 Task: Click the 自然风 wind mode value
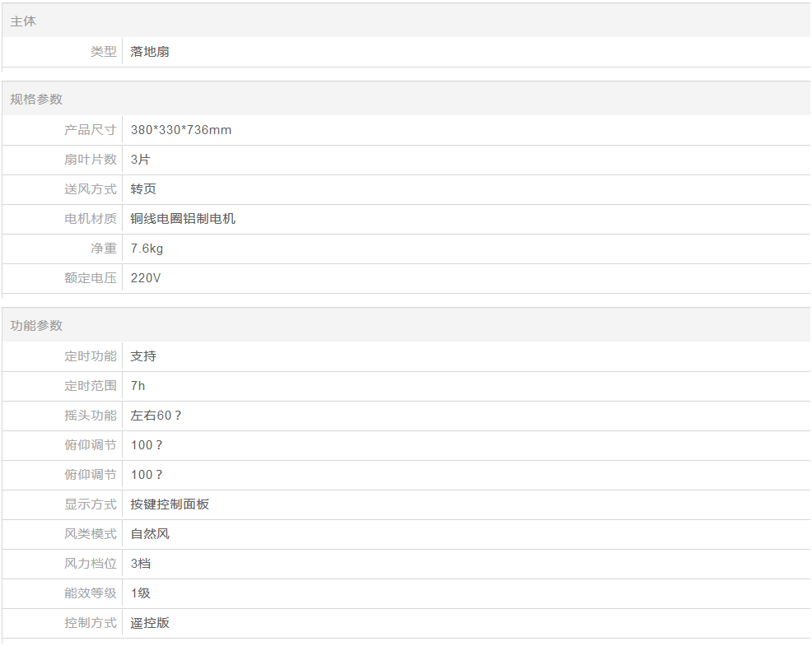150,534
